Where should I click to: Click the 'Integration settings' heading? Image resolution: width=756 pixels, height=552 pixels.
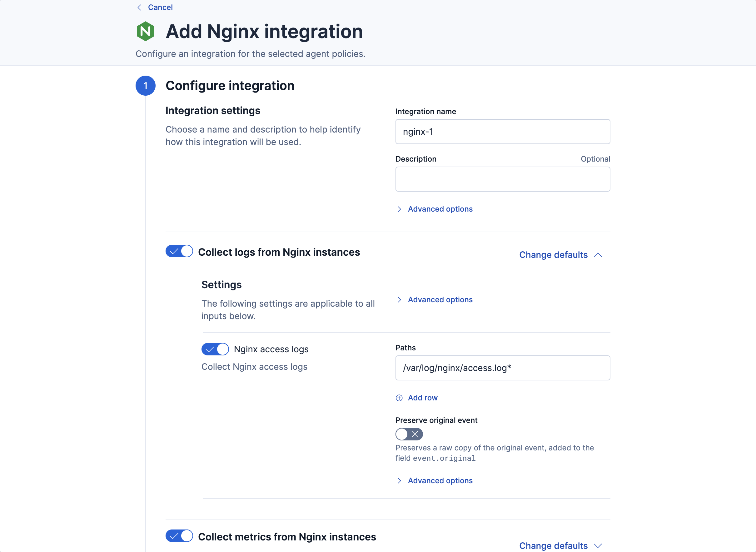[213, 111]
